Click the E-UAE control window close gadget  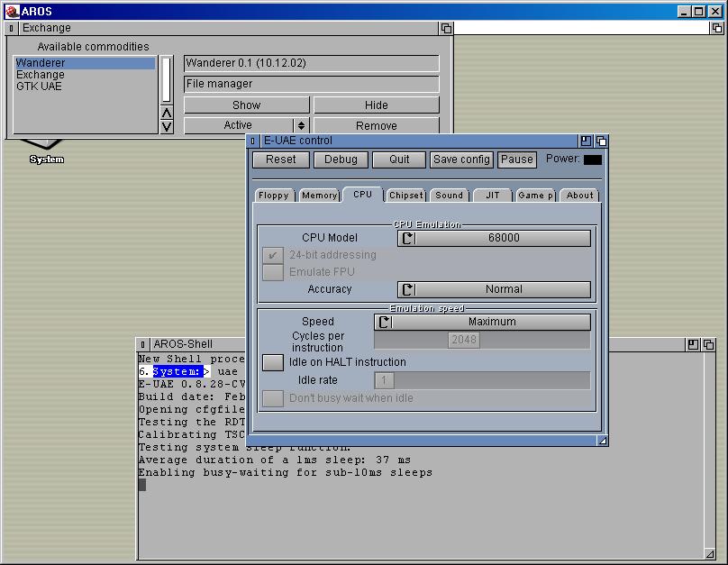pos(252,141)
